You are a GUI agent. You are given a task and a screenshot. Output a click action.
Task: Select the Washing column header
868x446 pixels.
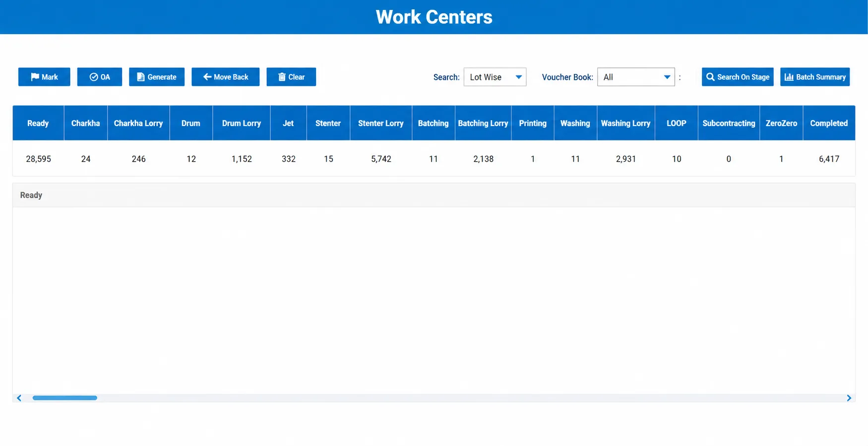click(x=575, y=123)
